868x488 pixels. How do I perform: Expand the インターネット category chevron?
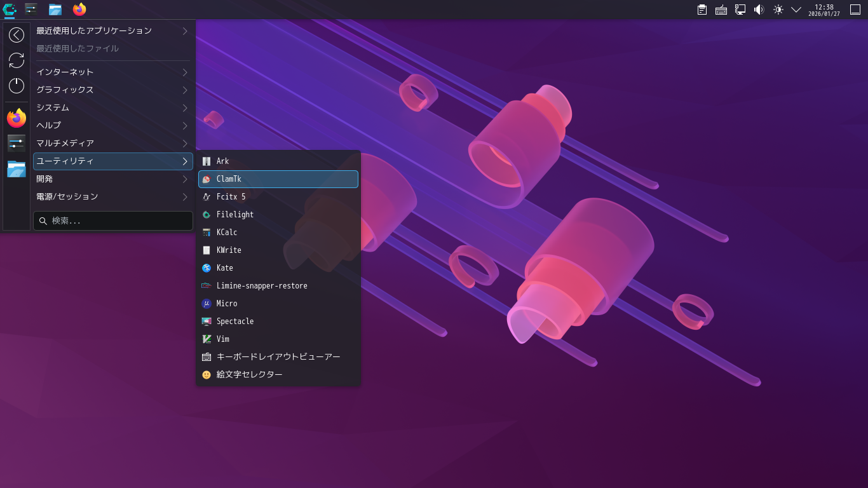pos(185,72)
